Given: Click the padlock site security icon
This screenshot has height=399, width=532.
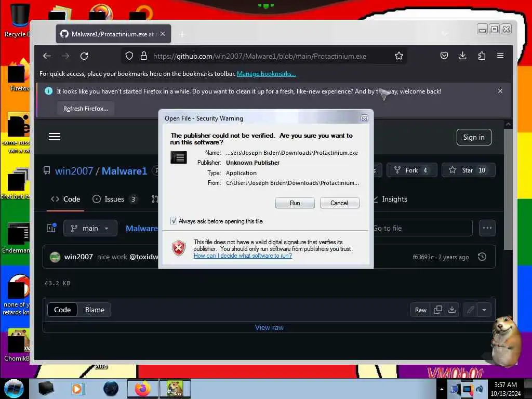Looking at the screenshot, I should pyautogui.click(x=144, y=56).
